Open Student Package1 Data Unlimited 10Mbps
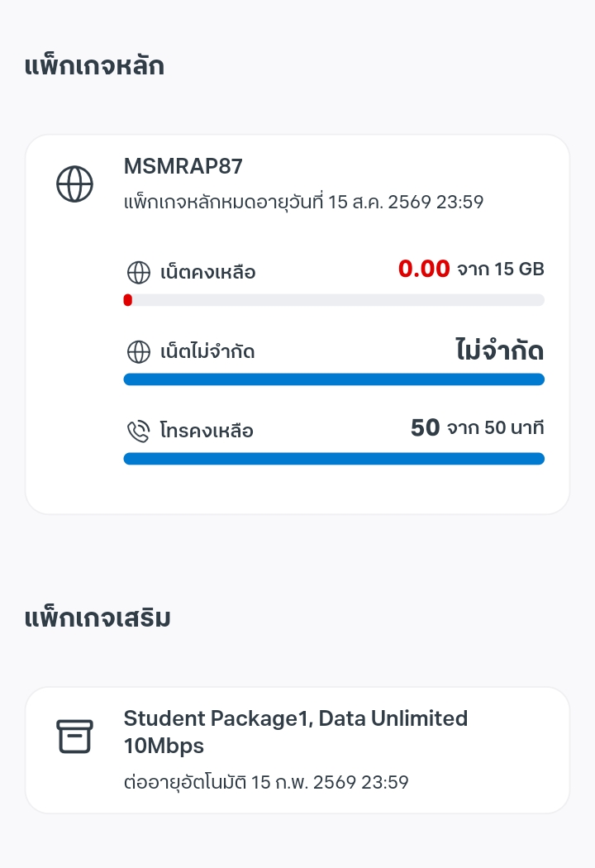Viewport: 595px width, 868px height. pyautogui.click(x=295, y=732)
